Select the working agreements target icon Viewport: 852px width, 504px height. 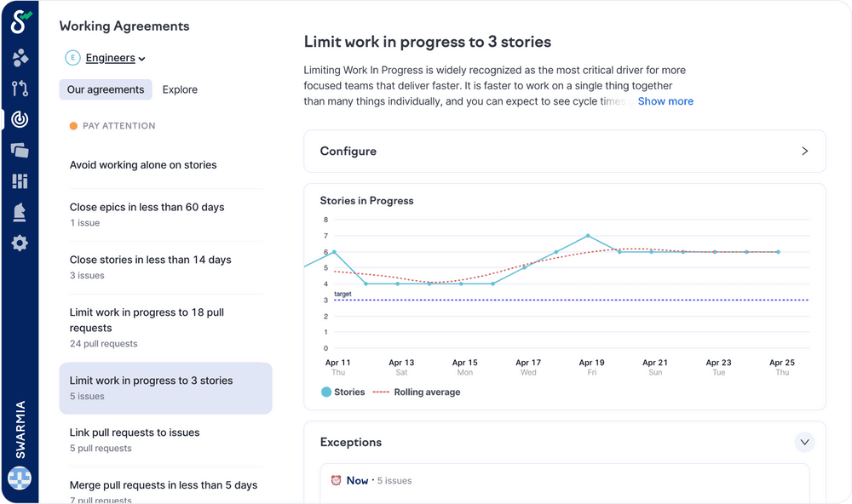coord(20,119)
